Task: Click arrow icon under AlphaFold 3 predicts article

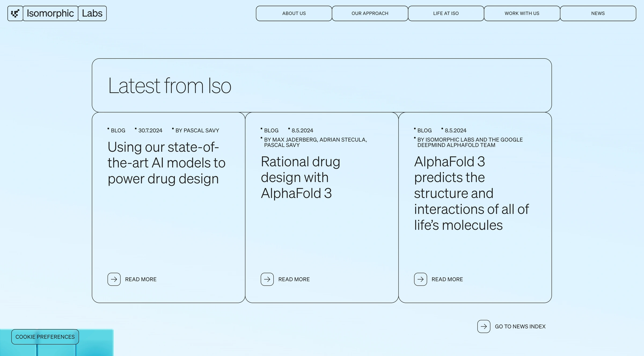Action: pyautogui.click(x=420, y=279)
